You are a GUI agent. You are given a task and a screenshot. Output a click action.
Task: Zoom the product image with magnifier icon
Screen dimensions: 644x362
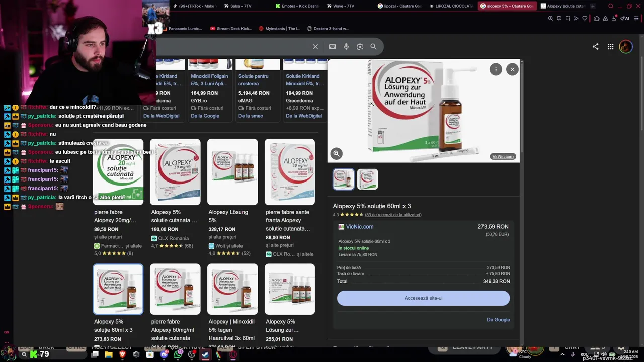pyautogui.click(x=336, y=154)
